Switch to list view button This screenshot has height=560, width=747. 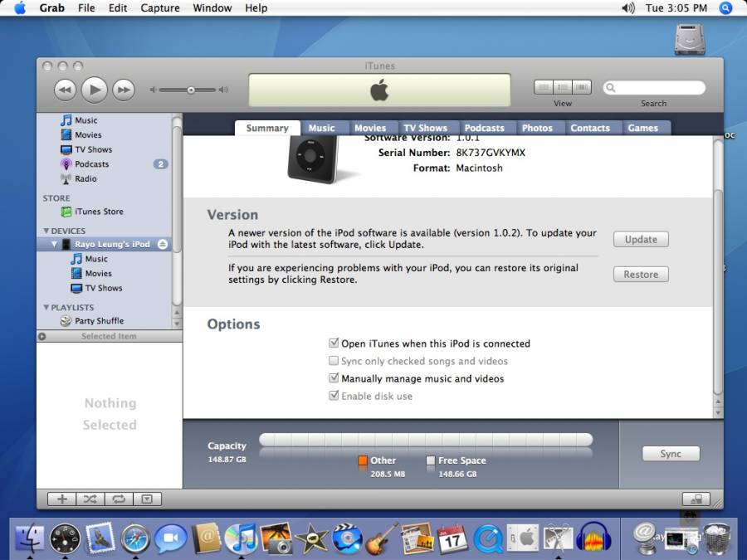tap(544, 88)
